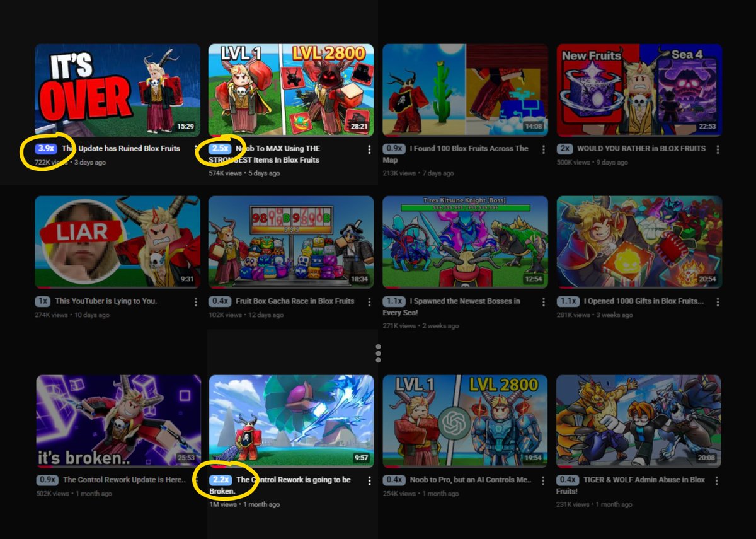Click the 213K views • 7 days ago text
756x539 pixels.
click(x=418, y=173)
